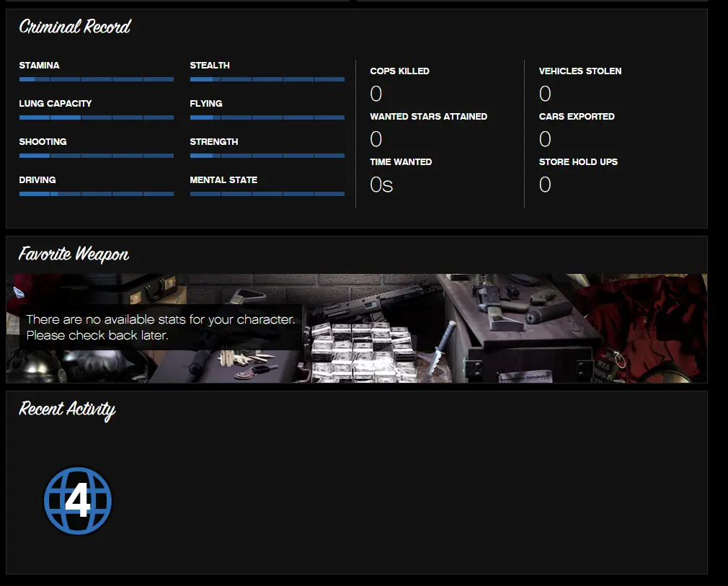Click the CARS EXPORTED label
The image size is (728, 586).
[577, 117]
